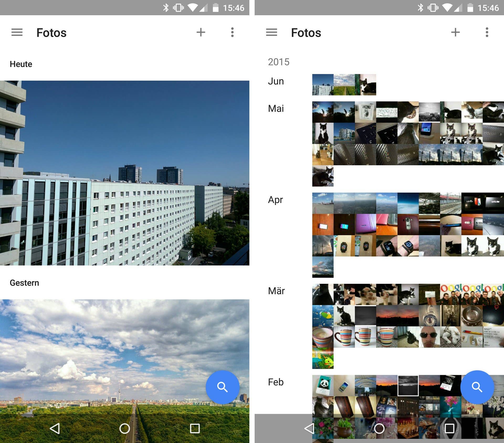Screen dimensions: 504x443
Task: Tap the Bluetooth icon in the status bar
Action: pos(166,8)
